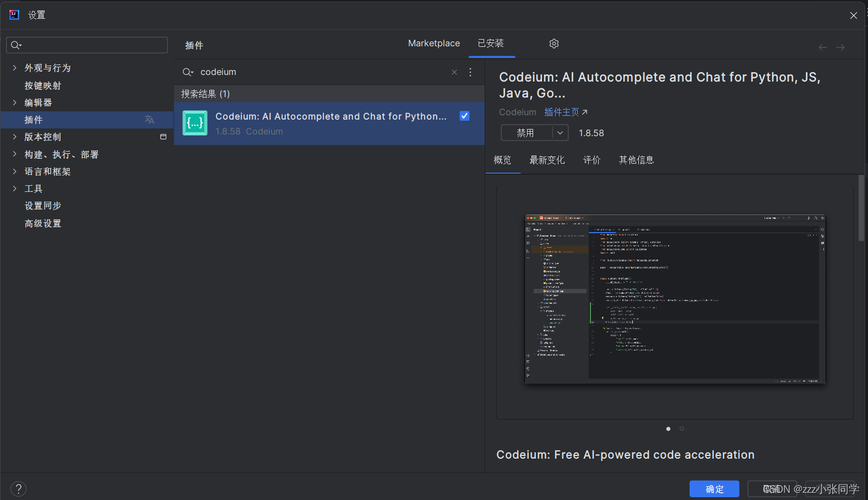
Task: Expand the 编辑器 settings section
Action: pyautogui.click(x=15, y=103)
